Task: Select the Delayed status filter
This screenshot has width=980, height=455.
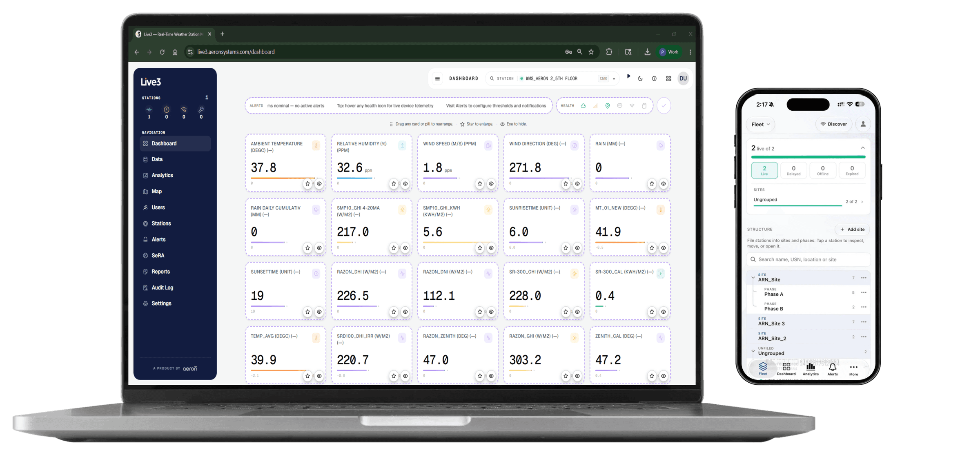Action: (793, 170)
